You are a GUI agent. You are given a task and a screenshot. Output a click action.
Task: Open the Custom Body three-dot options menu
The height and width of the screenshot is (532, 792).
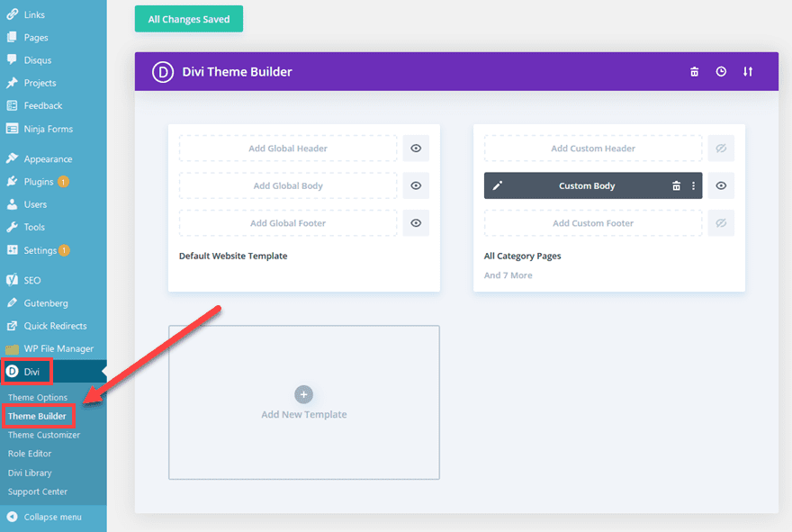coord(695,185)
